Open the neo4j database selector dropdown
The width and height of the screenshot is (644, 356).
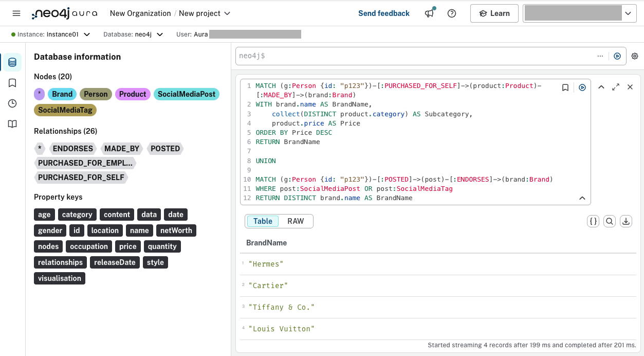click(x=159, y=34)
